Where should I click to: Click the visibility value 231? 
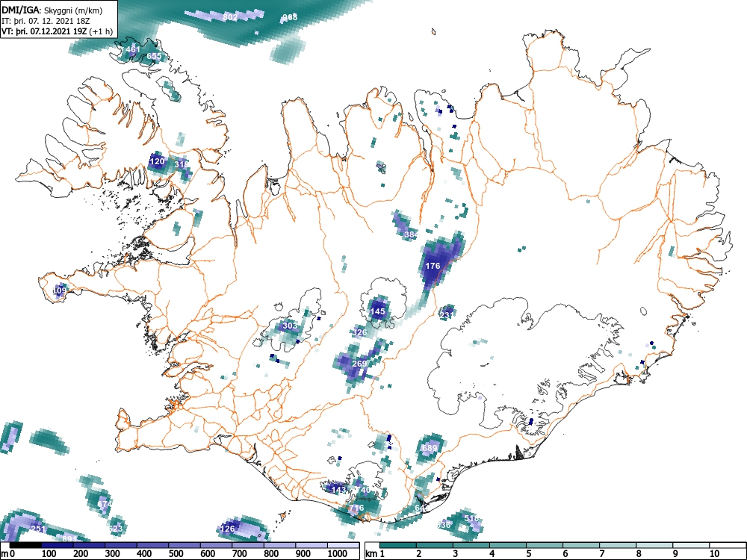(x=447, y=315)
